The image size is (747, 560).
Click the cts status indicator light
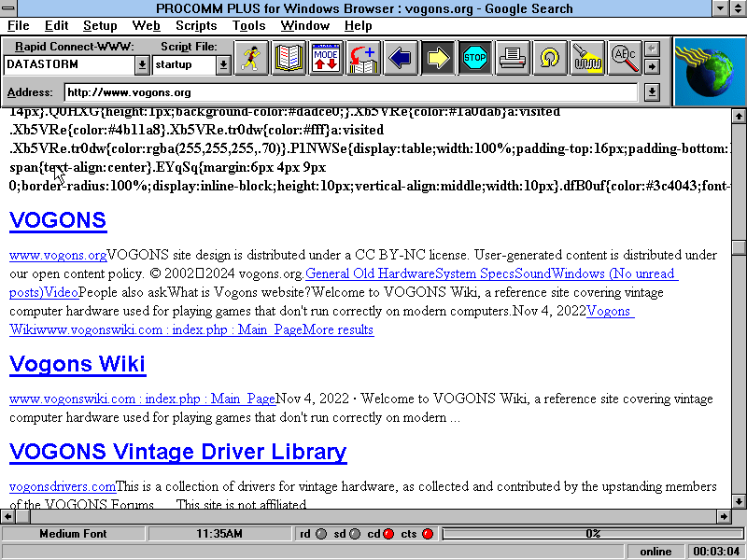pyautogui.click(x=428, y=534)
